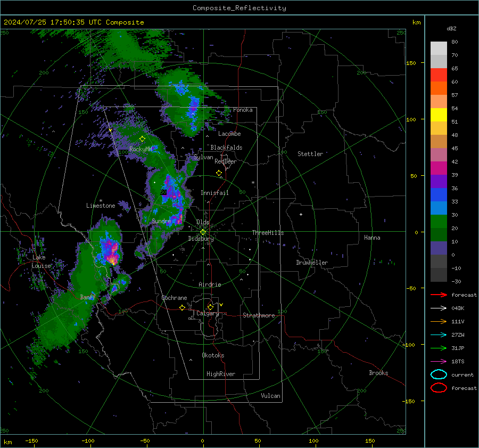Click the Didsbury label
This screenshot has height=448, width=479.
click(x=201, y=239)
